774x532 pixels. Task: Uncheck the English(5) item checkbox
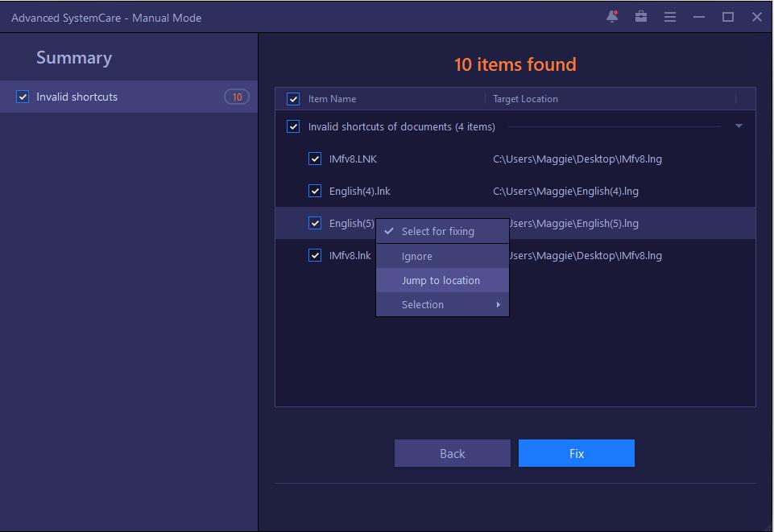coord(315,223)
